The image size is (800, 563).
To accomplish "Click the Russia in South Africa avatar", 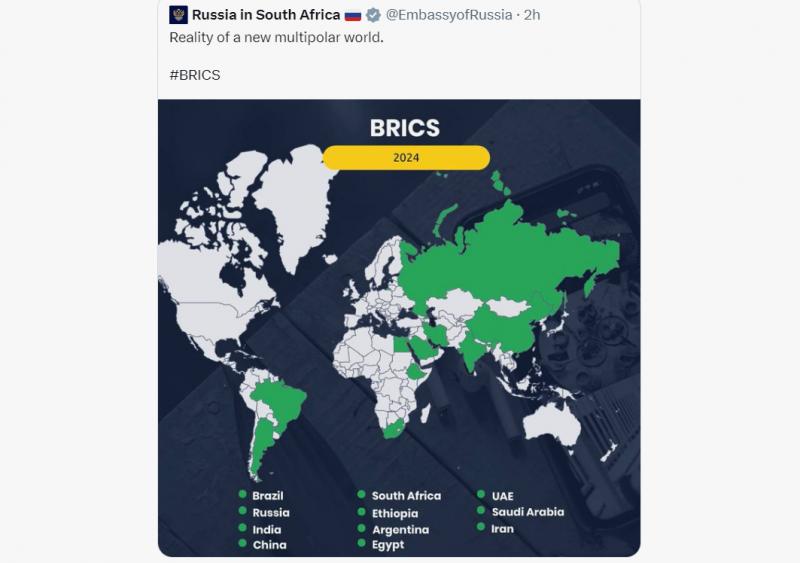I will point(179,15).
